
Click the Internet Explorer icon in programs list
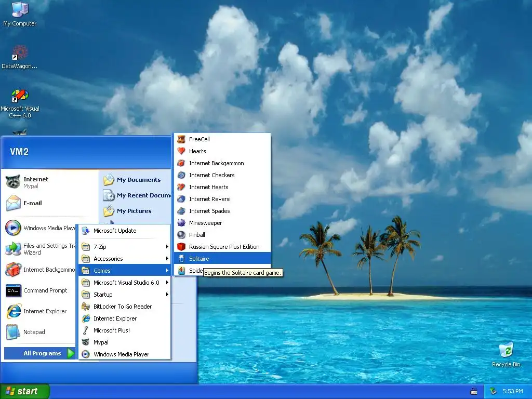click(86, 318)
